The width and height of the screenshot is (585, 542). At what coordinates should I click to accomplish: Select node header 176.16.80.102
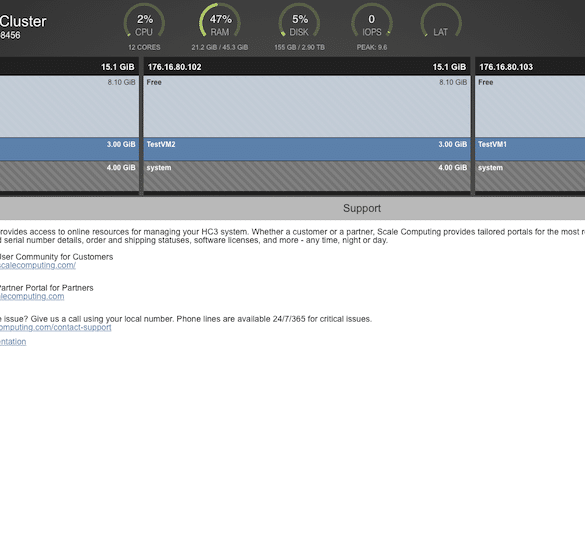pos(307,67)
